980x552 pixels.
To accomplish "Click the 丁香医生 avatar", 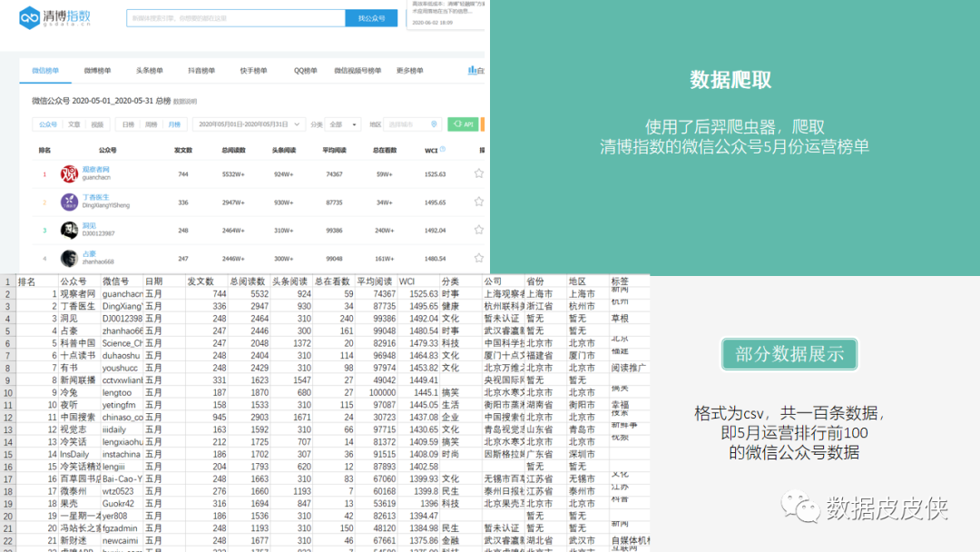I will coord(69,202).
